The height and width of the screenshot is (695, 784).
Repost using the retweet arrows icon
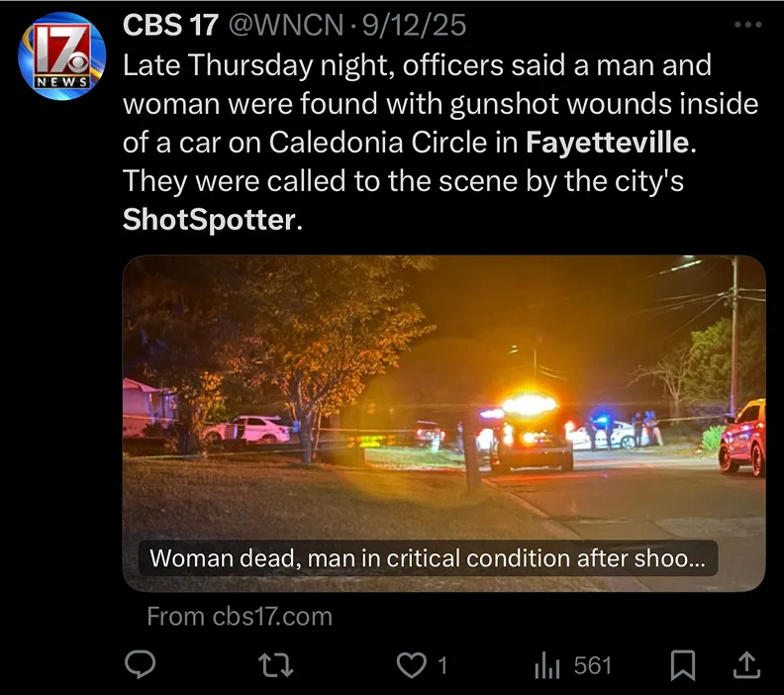point(276,665)
